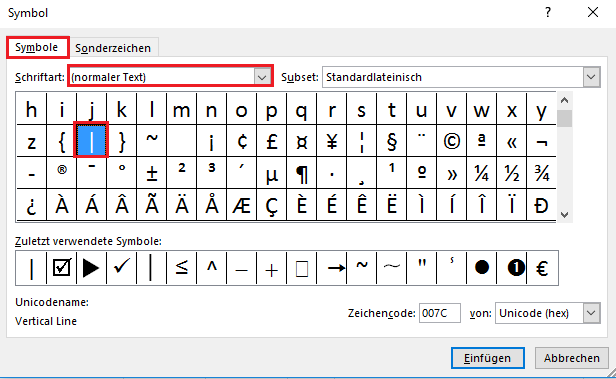Pick the empty square in recent symbols
This screenshot has width=616, height=379.
click(302, 268)
